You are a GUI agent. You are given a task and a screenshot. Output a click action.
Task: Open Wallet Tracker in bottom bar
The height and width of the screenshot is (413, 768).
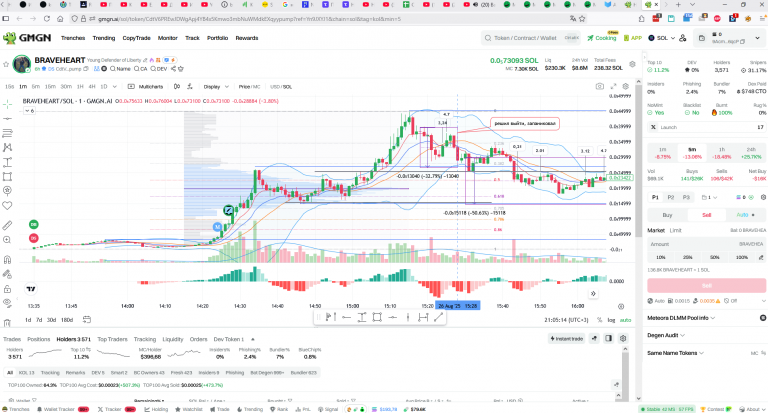point(63,409)
